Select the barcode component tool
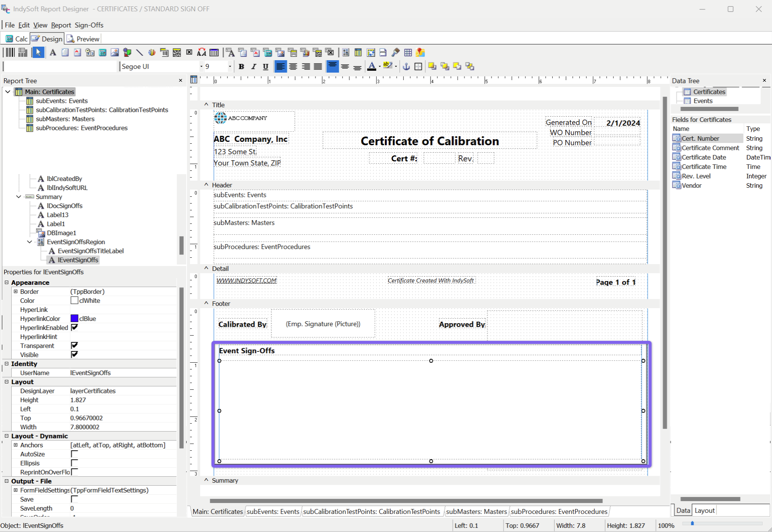 (x=10, y=52)
